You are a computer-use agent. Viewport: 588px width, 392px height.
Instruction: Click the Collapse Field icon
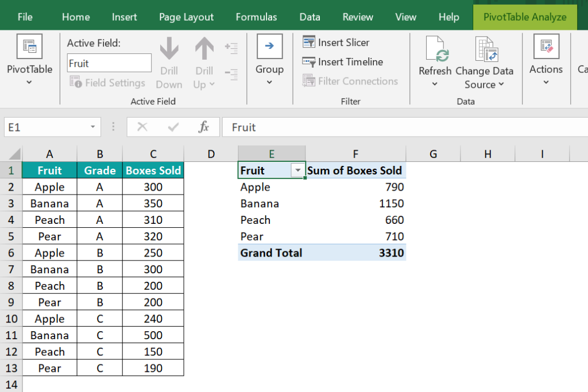point(232,73)
